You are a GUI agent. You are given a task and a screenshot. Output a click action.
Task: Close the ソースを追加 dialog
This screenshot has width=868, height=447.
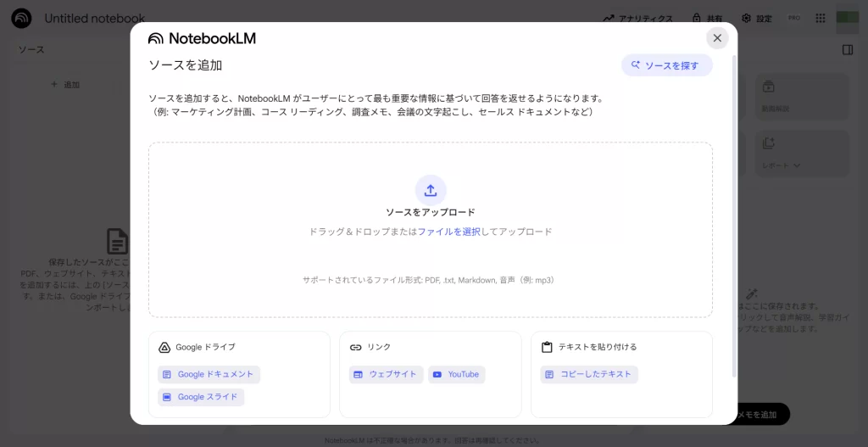(717, 37)
